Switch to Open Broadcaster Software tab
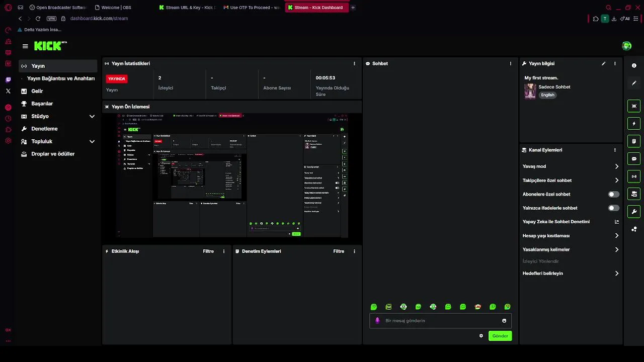This screenshot has height=362, width=644. point(58,8)
